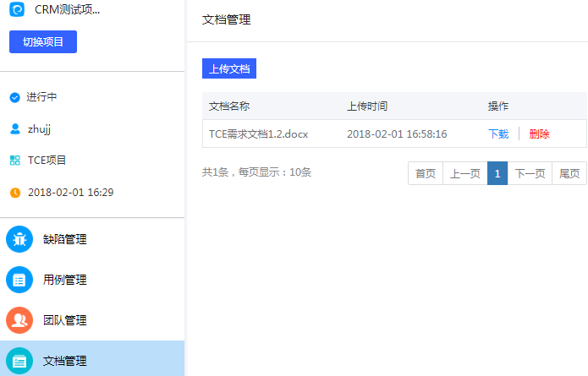This screenshot has height=376, width=588.
Task: Click the orange clock icon
Action: click(14, 193)
